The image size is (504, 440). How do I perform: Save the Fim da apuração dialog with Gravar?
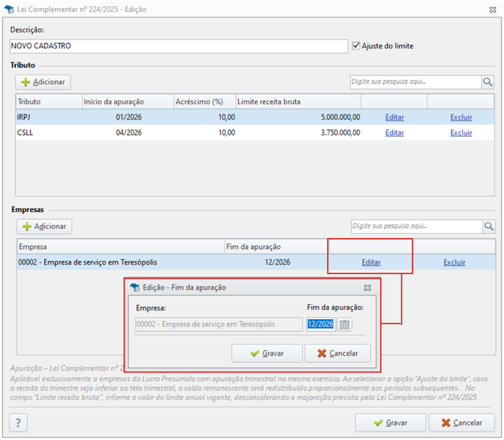pyautogui.click(x=267, y=353)
